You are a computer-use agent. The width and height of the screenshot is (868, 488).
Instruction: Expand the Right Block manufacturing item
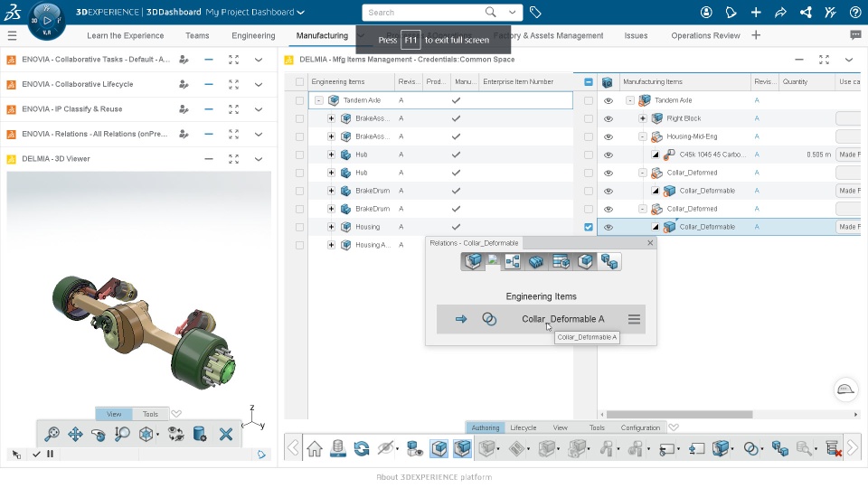coord(643,118)
